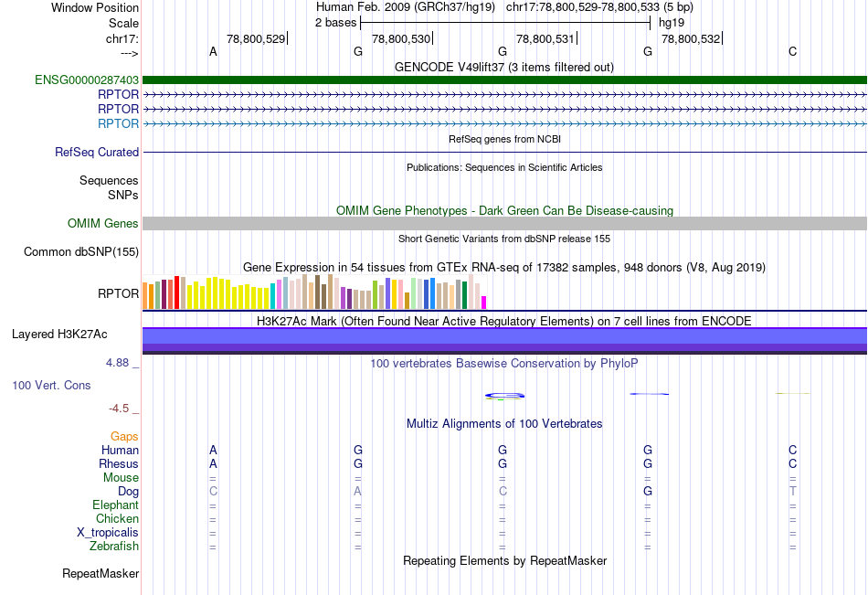Screen dimensions: 868x595
Task: Click the Elephant species label
Action: pyautogui.click(x=115, y=505)
